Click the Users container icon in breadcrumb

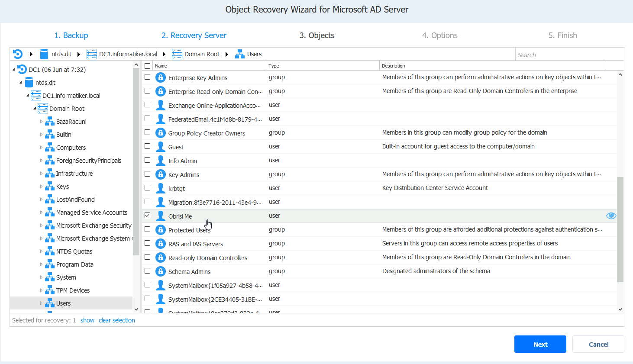point(240,54)
